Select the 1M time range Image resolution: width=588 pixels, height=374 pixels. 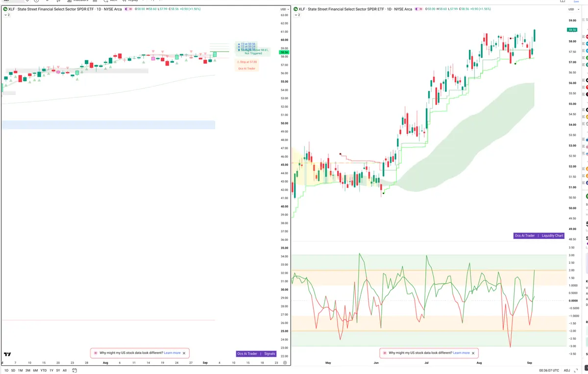point(21,371)
